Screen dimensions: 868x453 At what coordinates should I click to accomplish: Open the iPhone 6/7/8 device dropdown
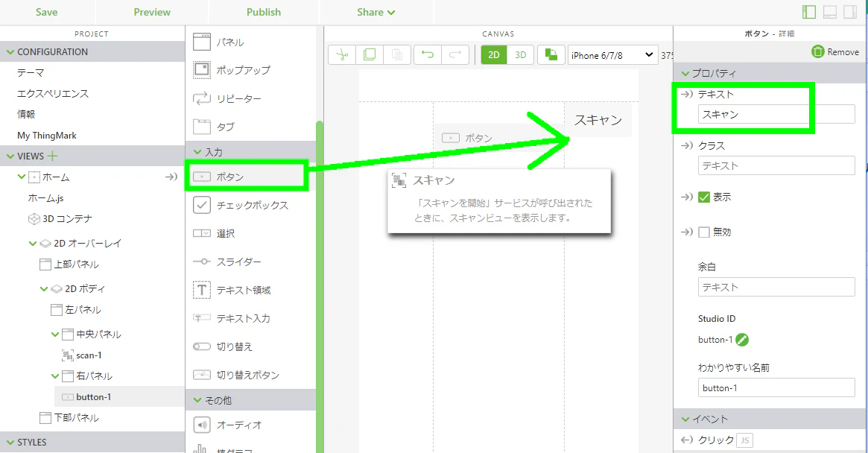pos(612,55)
